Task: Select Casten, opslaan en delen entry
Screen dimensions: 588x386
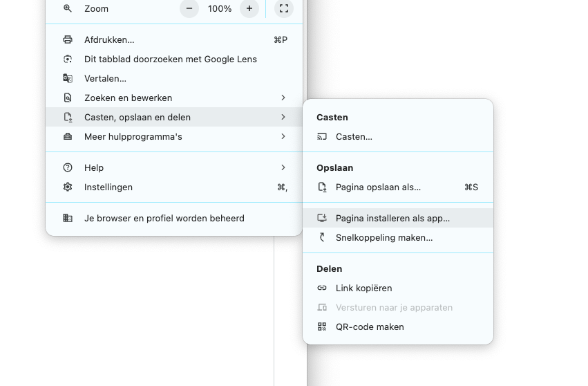Action: pos(174,117)
